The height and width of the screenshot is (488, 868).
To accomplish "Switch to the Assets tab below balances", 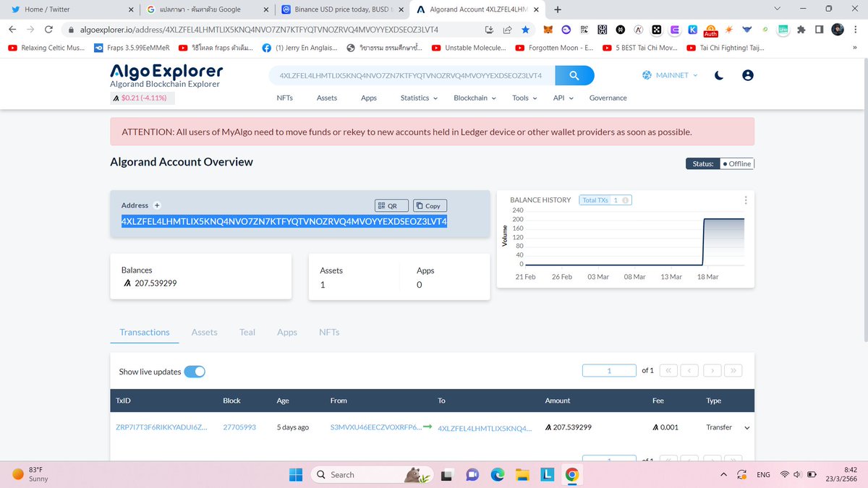I will click(x=205, y=332).
